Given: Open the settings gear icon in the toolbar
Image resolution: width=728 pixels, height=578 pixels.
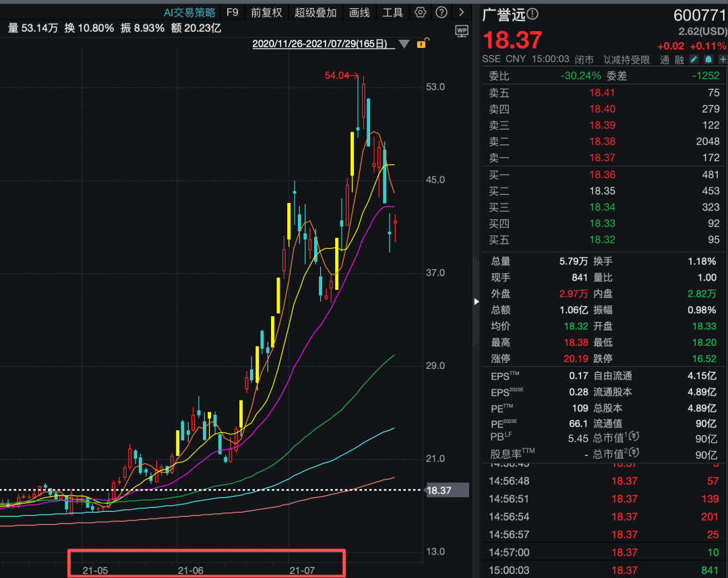Looking at the screenshot, I should [x=419, y=12].
